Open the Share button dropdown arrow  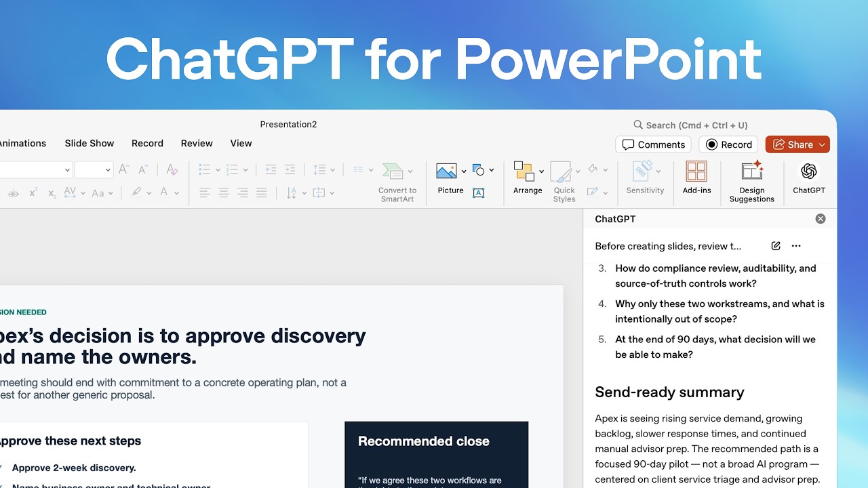[822, 144]
